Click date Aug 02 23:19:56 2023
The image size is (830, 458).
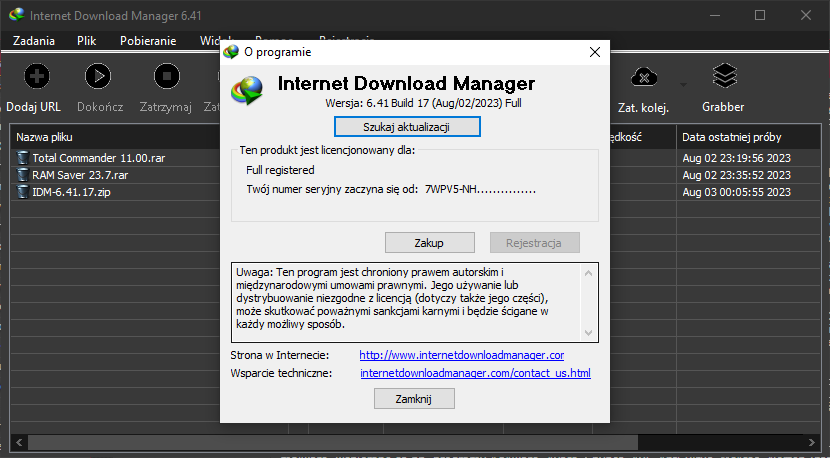coord(736,158)
